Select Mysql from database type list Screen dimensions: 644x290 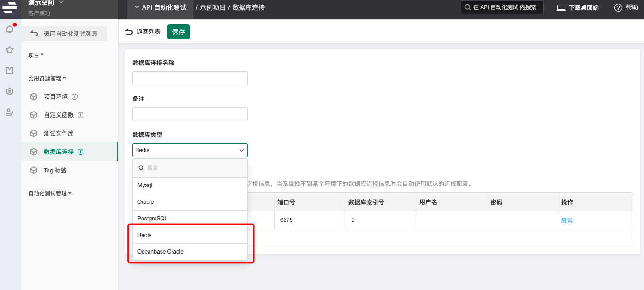click(x=190, y=185)
